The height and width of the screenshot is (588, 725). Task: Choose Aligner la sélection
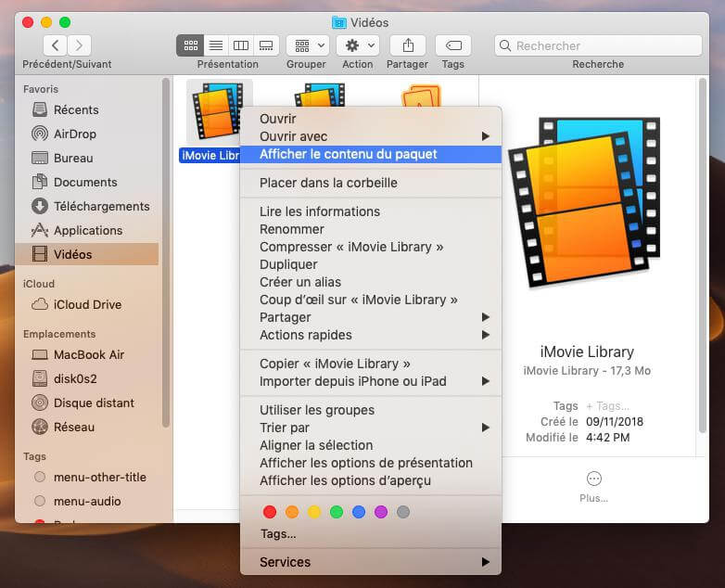[370, 445]
